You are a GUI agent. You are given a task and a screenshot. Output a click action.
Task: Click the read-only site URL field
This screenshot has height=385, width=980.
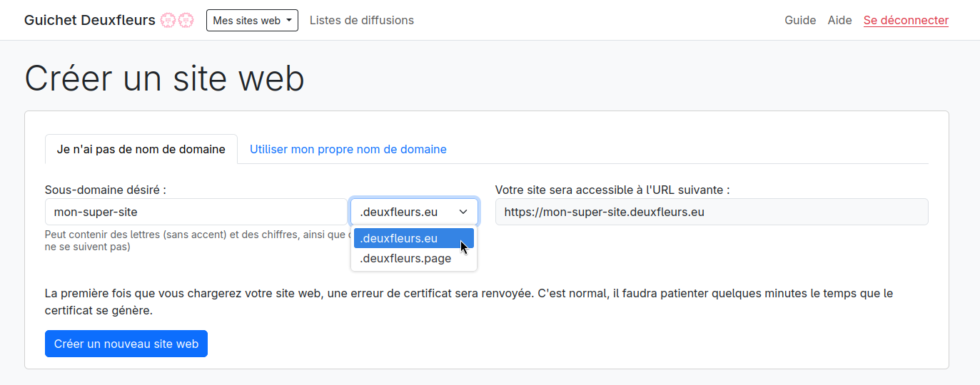(x=711, y=212)
